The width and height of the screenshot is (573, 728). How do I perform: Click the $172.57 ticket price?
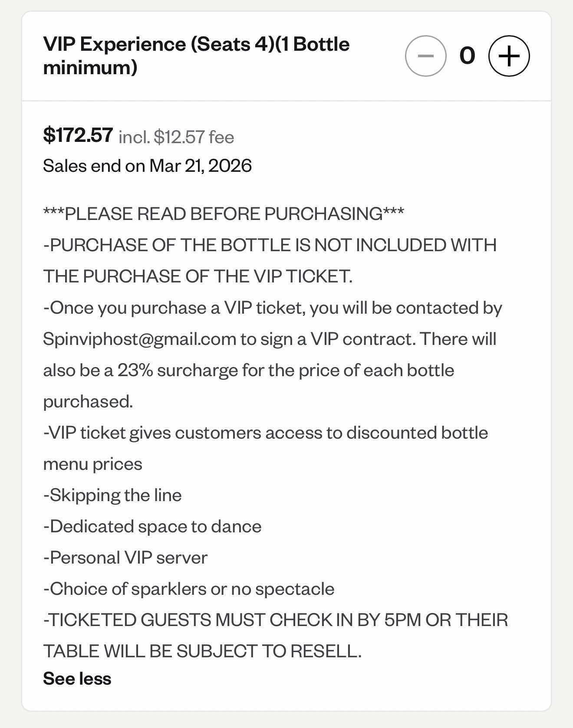78,135
